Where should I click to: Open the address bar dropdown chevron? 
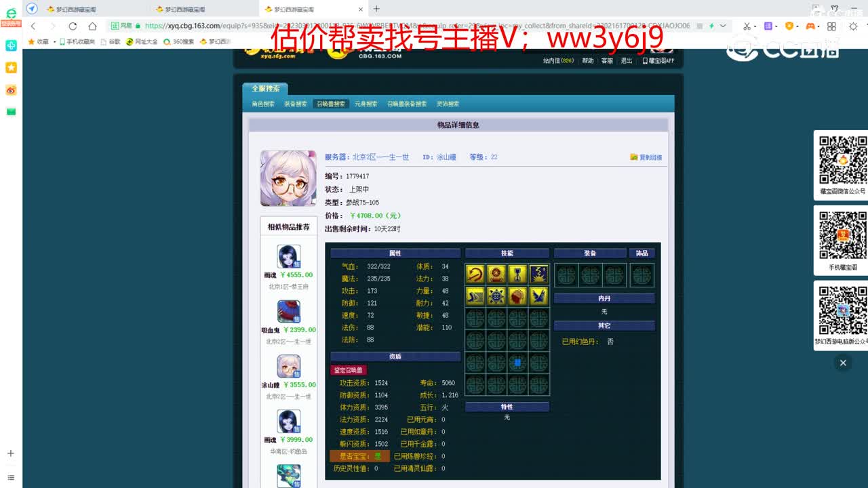pyautogui.click(x=723, y=25)
